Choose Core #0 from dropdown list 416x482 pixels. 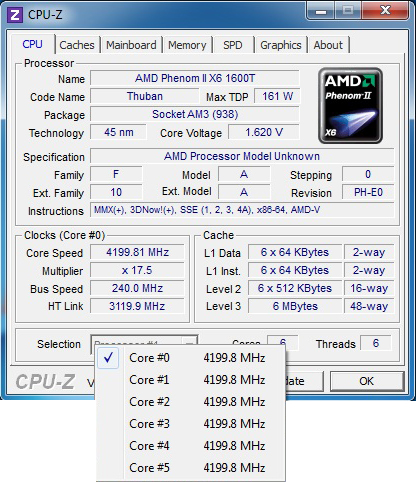pyautogui.click(x=191, y=358)
